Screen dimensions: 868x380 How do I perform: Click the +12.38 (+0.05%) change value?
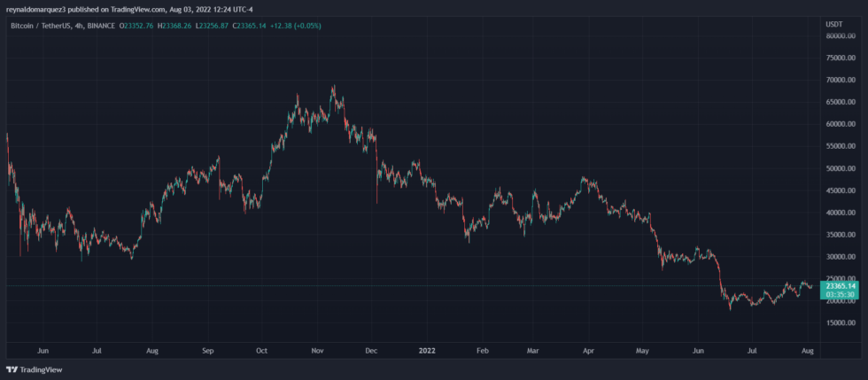tap(295, 26)
